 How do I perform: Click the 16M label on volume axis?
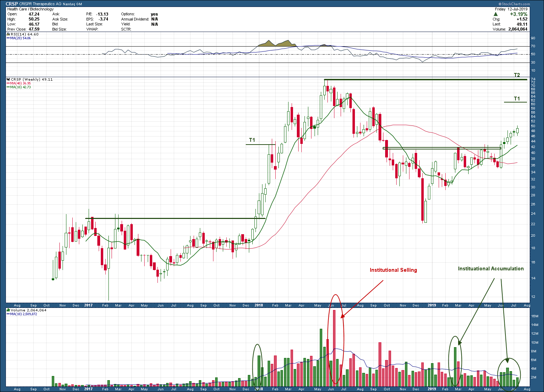click(535, 316)
